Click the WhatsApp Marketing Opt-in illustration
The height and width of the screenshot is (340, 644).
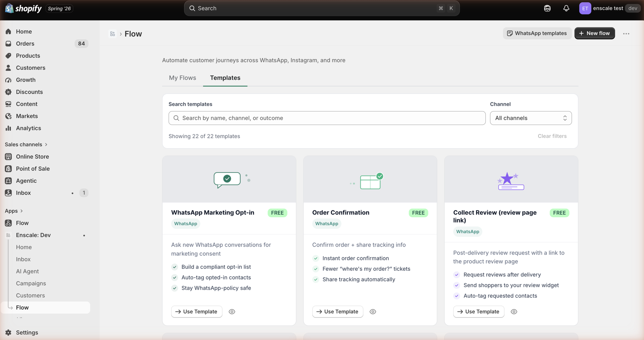tap(232, 180)
